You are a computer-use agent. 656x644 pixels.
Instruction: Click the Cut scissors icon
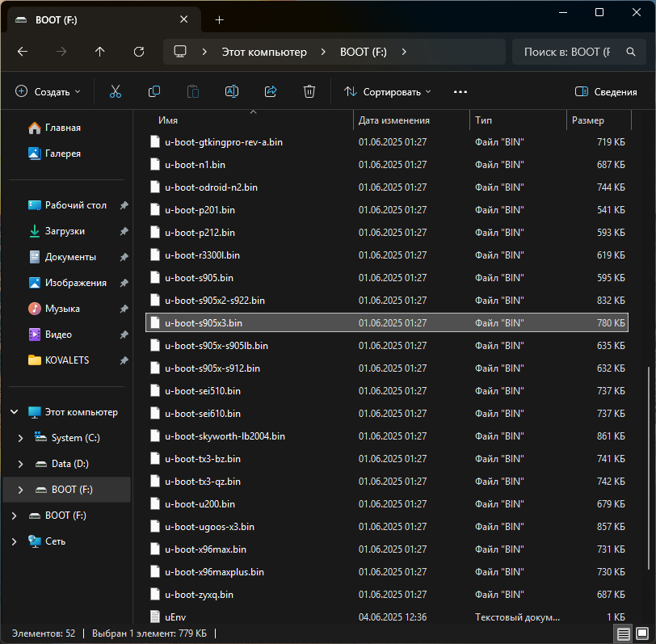(x=116, y=92)
